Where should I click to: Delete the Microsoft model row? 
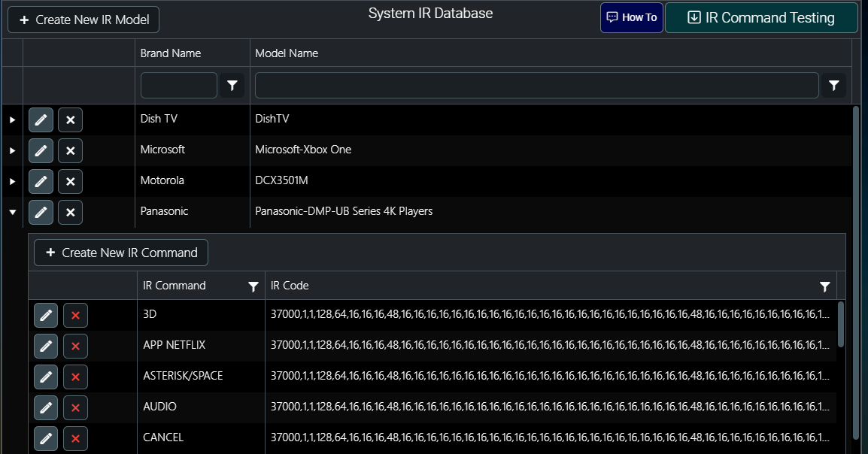[x=70, y=151]
